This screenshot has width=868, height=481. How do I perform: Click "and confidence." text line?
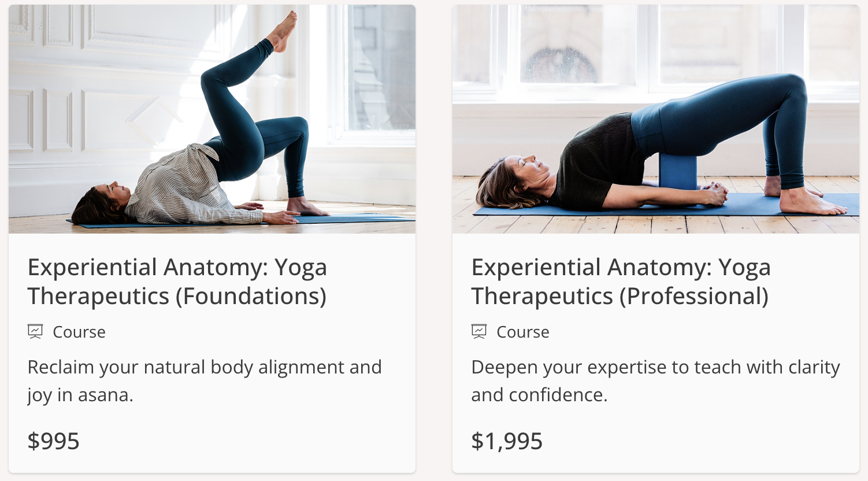[539, 395]
